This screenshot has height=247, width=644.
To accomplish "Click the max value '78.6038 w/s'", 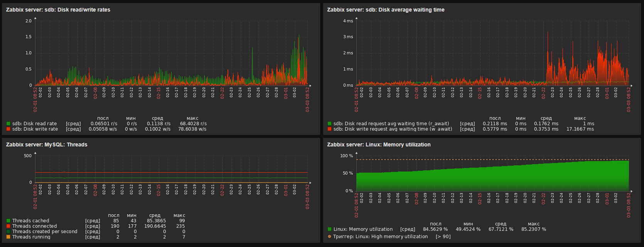I will [x=192, y=129].
